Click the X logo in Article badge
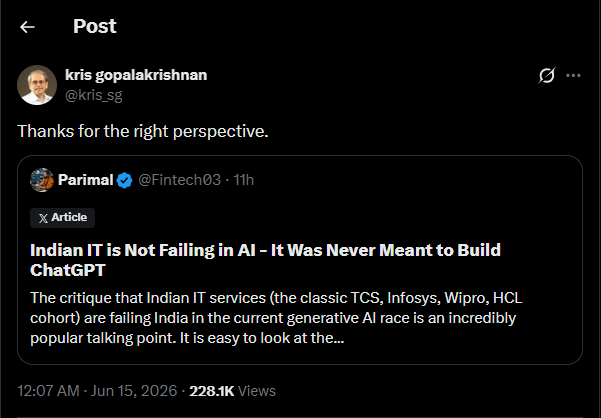The width and height of the screenshot is (601, 418). (x=43, y=218)
